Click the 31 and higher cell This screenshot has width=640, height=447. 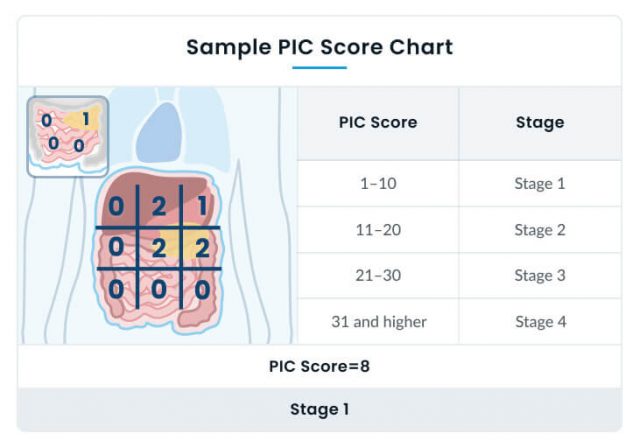378,322
